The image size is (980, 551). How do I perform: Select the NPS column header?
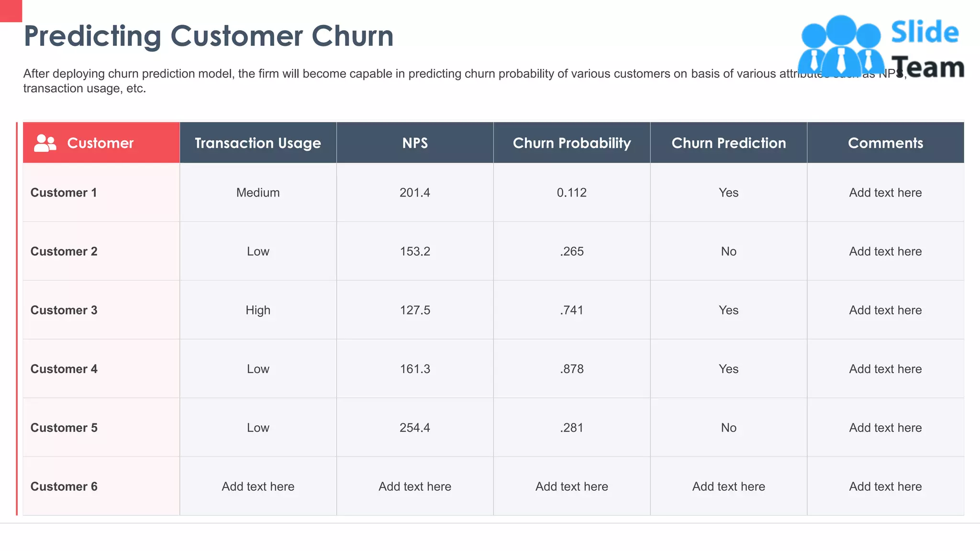click(x=415, y=143)
